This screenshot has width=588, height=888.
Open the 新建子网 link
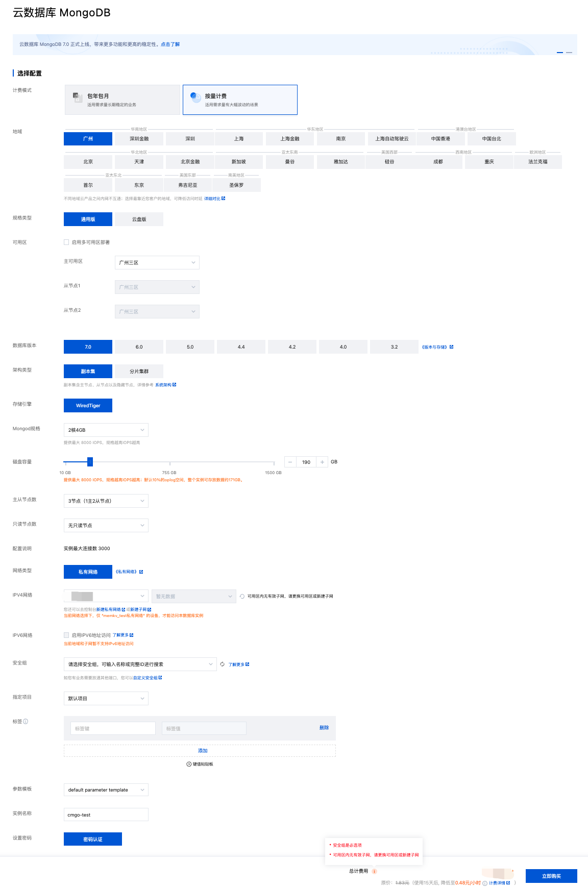[140, 610]
